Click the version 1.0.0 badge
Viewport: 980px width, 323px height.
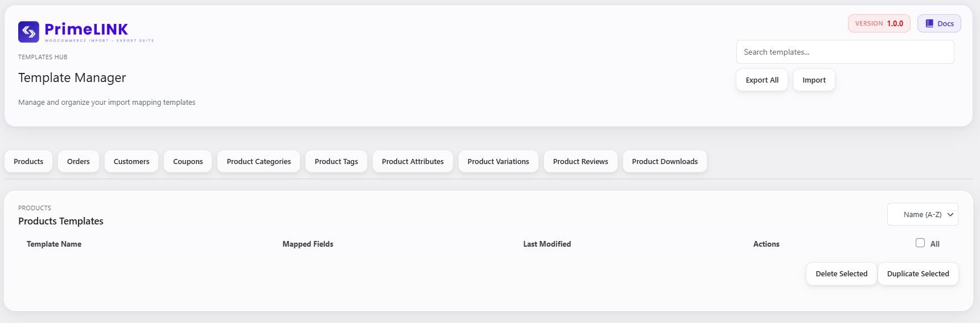click(x=879, y=23)
